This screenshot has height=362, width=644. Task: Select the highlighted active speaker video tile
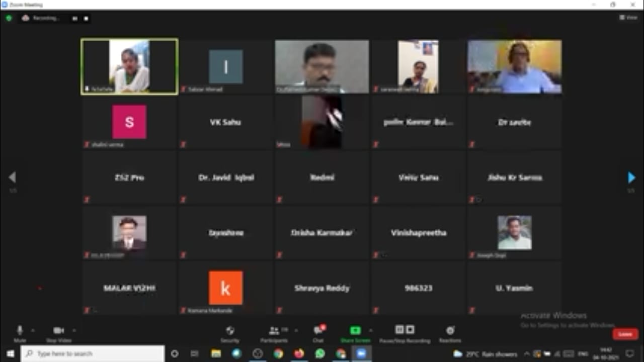[x=129, y=67]
